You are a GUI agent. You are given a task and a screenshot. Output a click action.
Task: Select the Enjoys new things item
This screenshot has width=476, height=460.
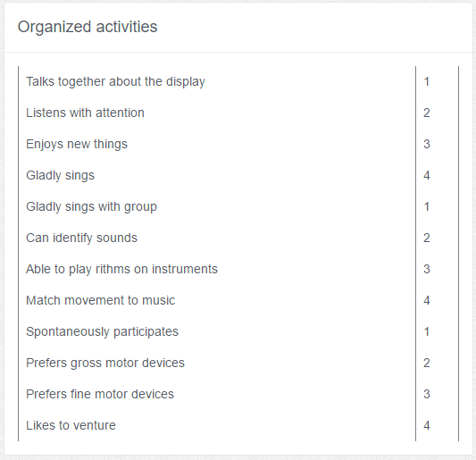238,144
